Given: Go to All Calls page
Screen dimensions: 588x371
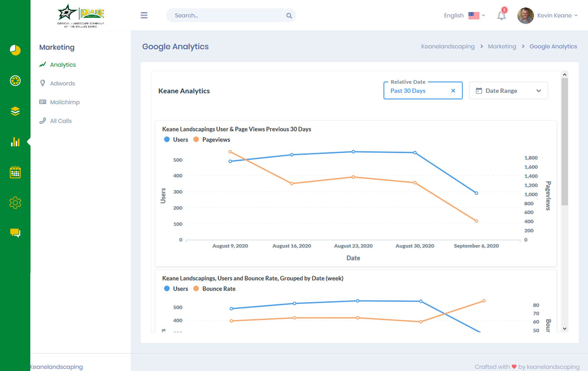Looking at the screenshot, I should [61, 121].
